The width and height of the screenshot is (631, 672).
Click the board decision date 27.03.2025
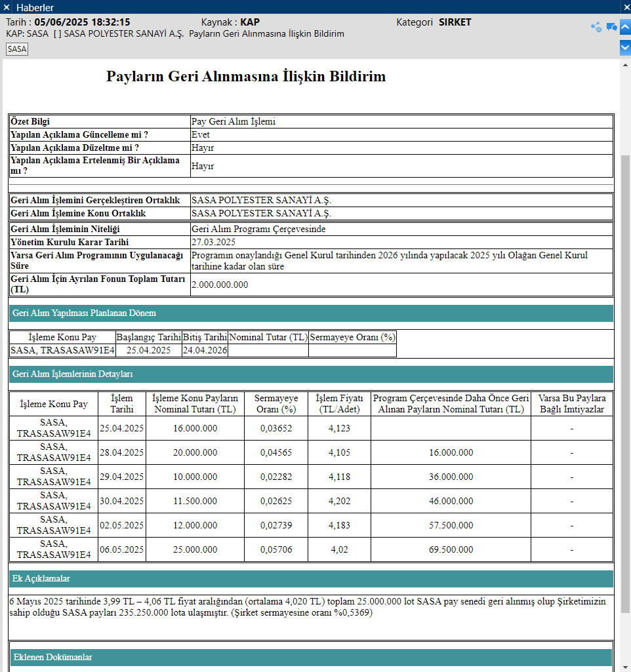pos(401,242)
